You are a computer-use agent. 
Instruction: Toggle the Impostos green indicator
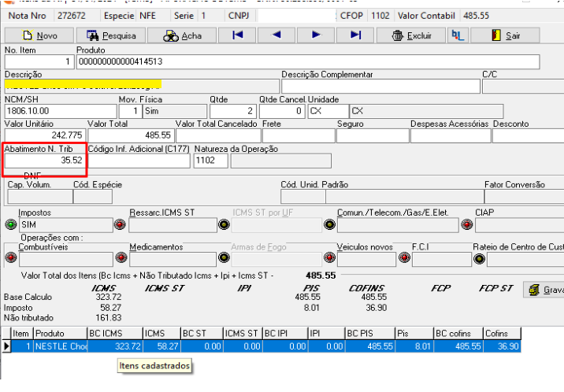pos(11,224)
